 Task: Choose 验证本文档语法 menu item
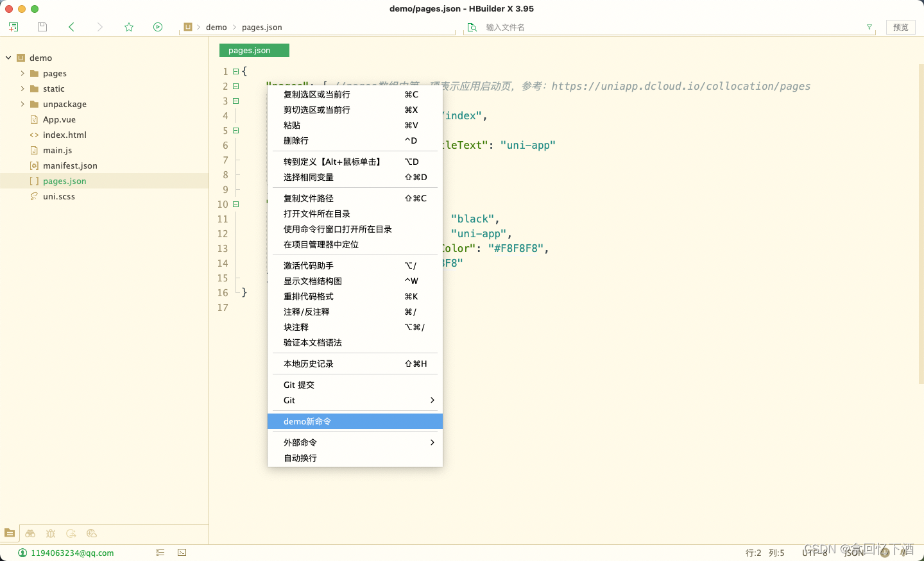click(x=355, y=342)
